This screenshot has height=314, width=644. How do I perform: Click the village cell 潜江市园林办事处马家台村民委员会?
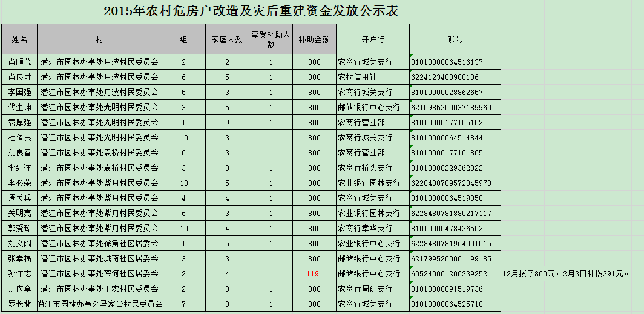point(100,304)
